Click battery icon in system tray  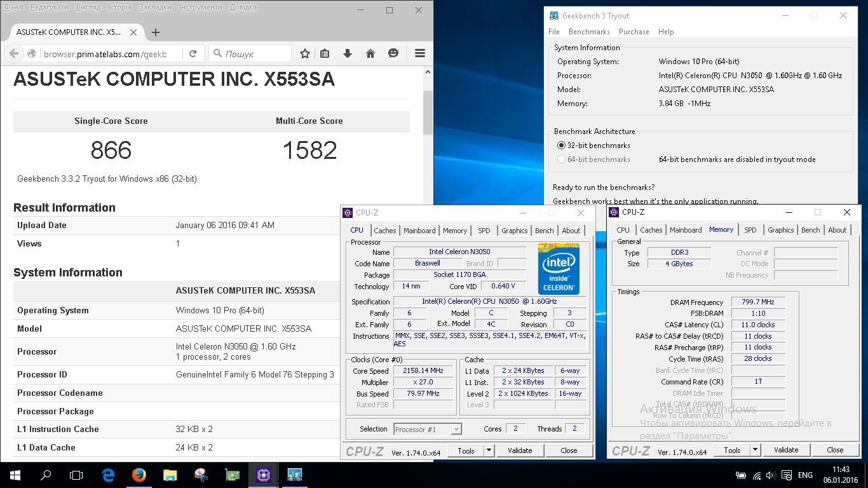tap(741, 475)
